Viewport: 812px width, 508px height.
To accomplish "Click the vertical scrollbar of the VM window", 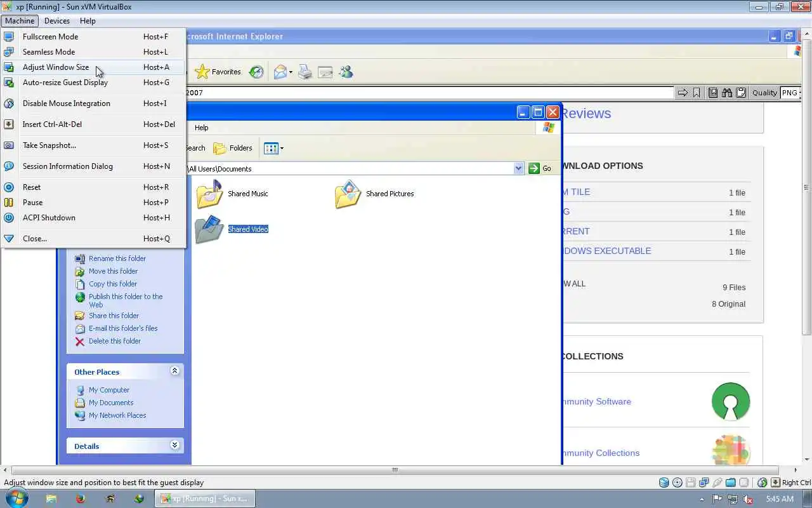I will (x=807, y=187).
